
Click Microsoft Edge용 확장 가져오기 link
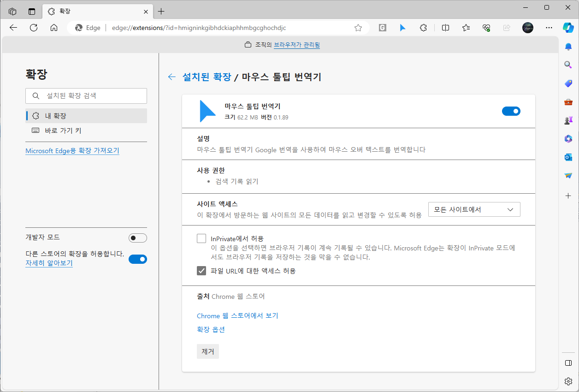[72, 151]
